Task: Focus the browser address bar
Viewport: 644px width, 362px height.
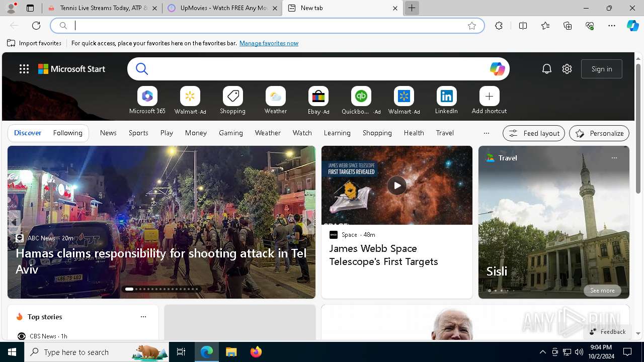Action: click(x=267, y=26)
